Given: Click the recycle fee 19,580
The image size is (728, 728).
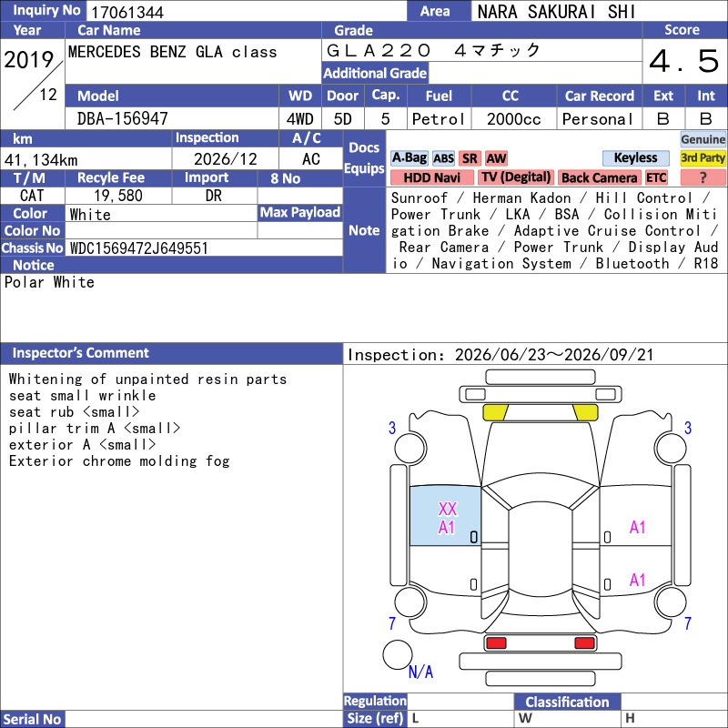Looking at the screenshot, I should [118, 196].
